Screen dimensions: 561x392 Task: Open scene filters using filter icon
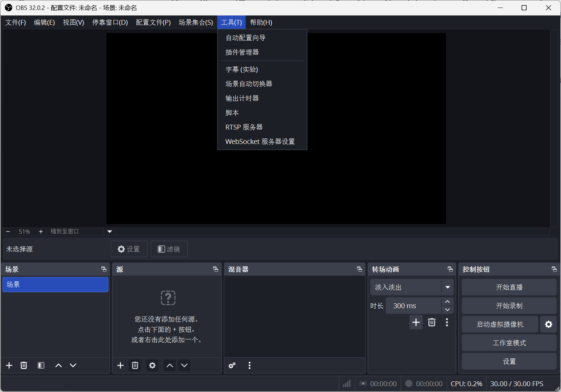41,365
